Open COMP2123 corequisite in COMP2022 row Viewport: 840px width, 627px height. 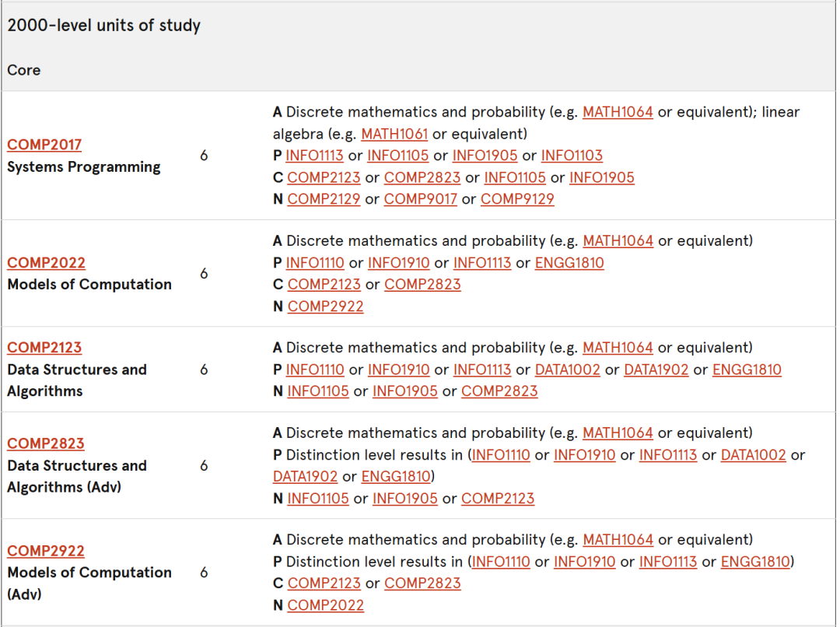click(x=324, y=285)
